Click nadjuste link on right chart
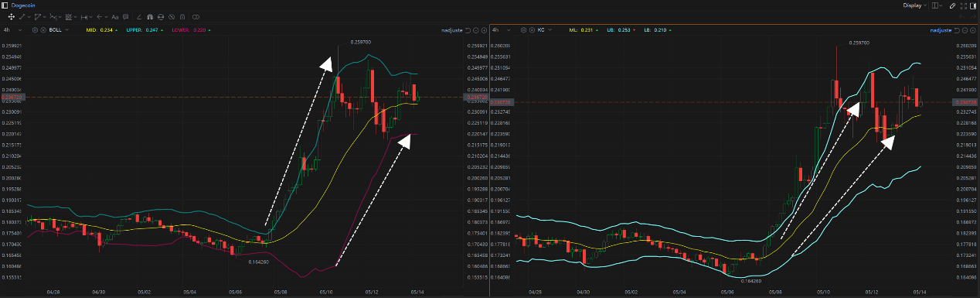 (941, 30)
